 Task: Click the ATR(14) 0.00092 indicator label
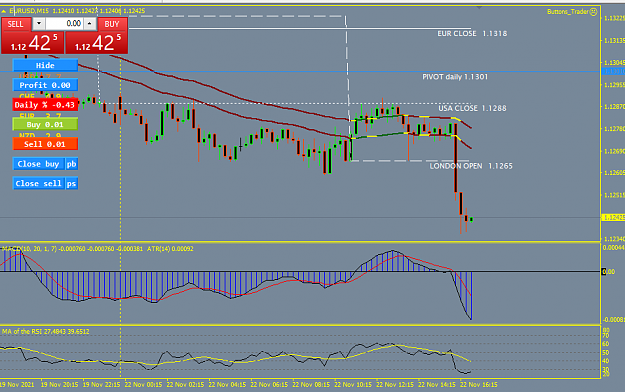click(x=170, y=248)
